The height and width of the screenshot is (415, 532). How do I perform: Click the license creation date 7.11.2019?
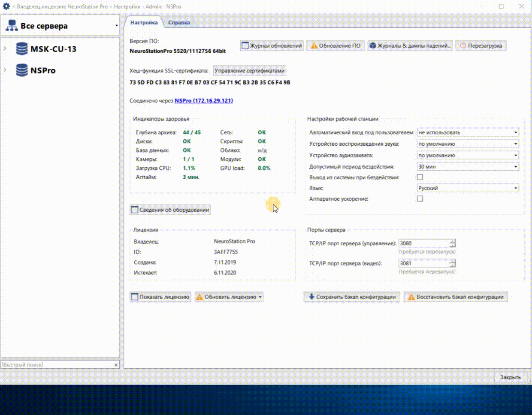click(x=225, y=262)
